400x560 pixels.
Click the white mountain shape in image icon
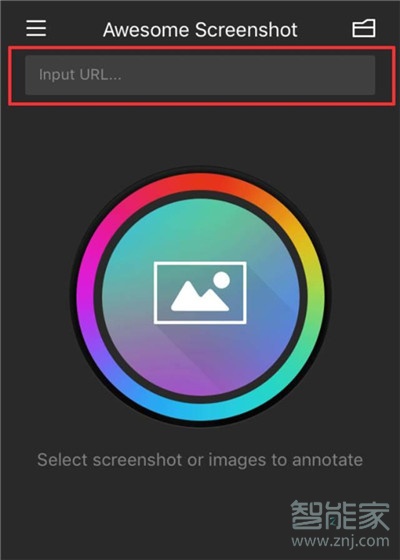(x=200, y=296)
